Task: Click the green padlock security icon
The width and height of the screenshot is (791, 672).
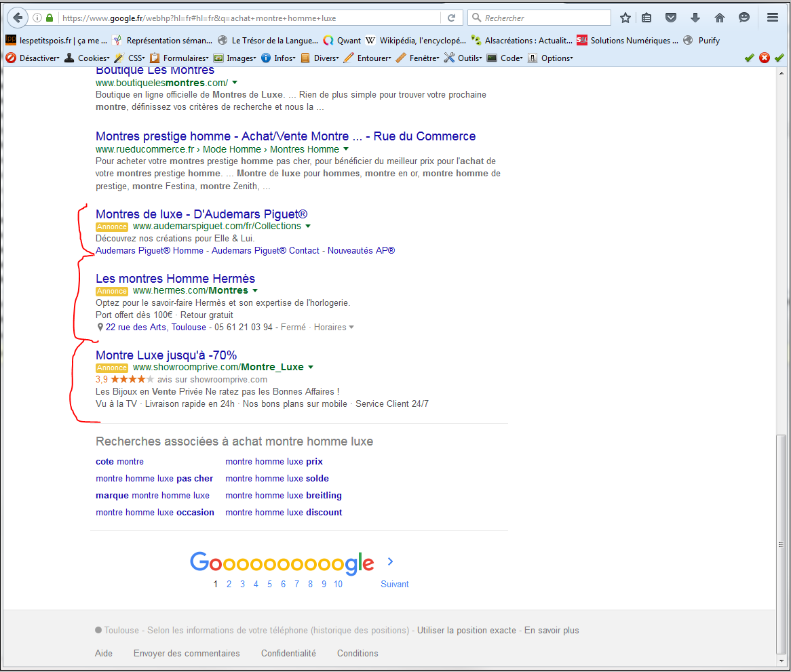Action: tap(50, 18)
